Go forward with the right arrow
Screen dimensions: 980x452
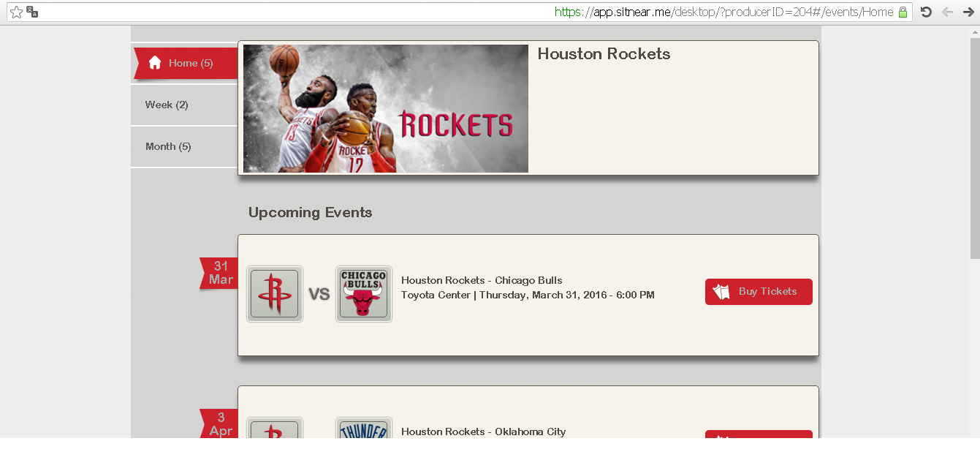coord(969,12)
